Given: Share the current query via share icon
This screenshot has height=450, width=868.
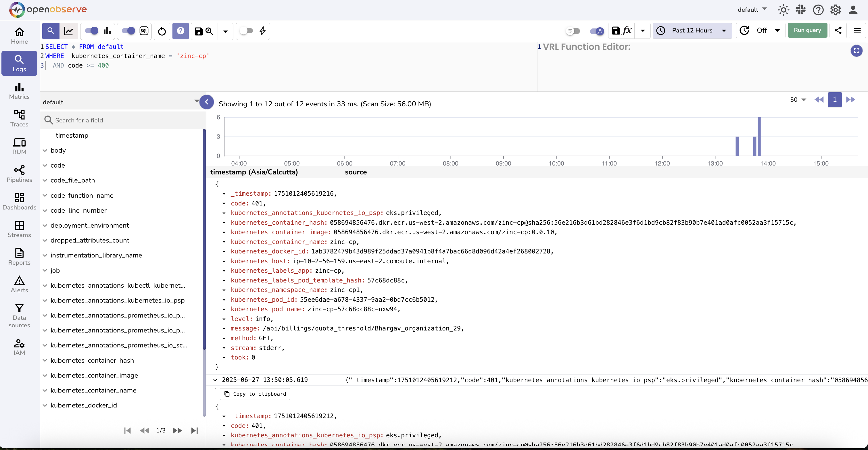Looking at the screenshot, I should pos(838,30).
